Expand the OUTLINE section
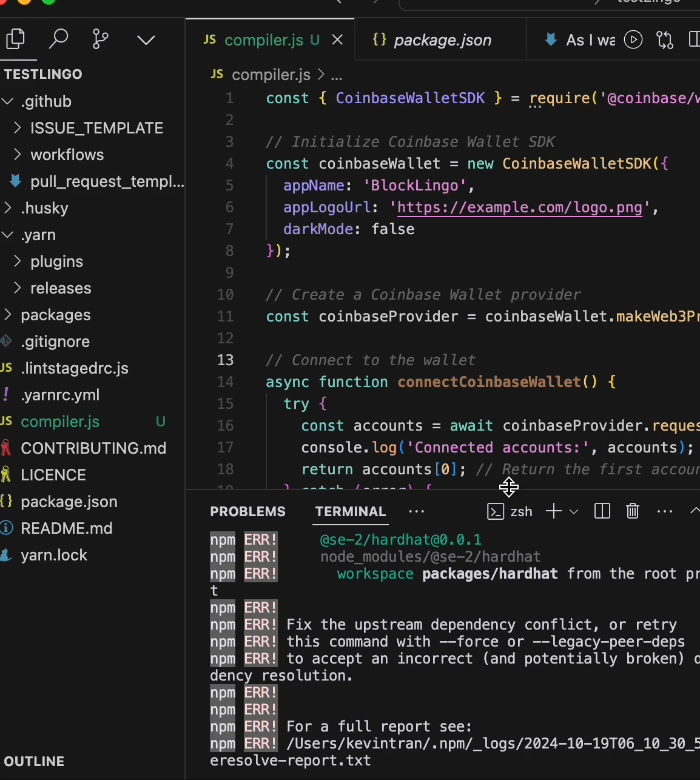Image resolution: width=700 pixels, height=780 pixels. coord(92,761)
